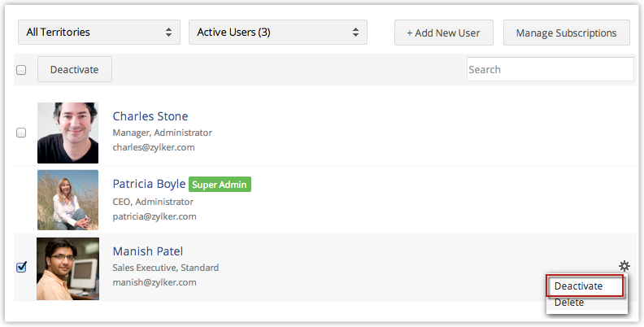Click Patricia Boyle's profile photo

67,200
